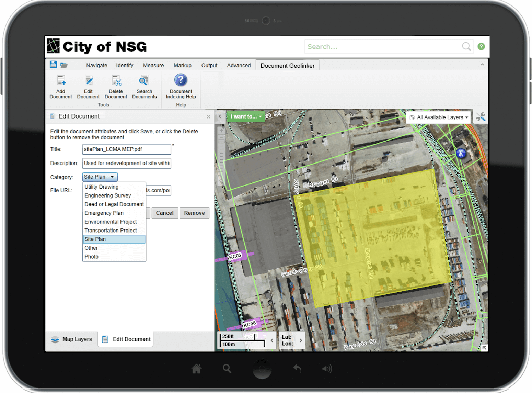Open the Search Documents tool
Viewport: 532px width, 393px height.
144,87
